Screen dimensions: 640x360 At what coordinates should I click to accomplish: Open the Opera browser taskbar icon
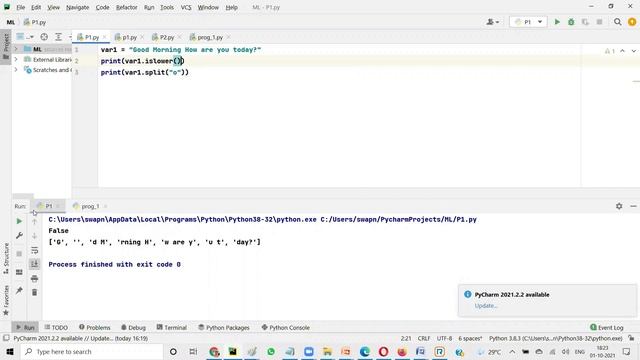pos(383,351)
